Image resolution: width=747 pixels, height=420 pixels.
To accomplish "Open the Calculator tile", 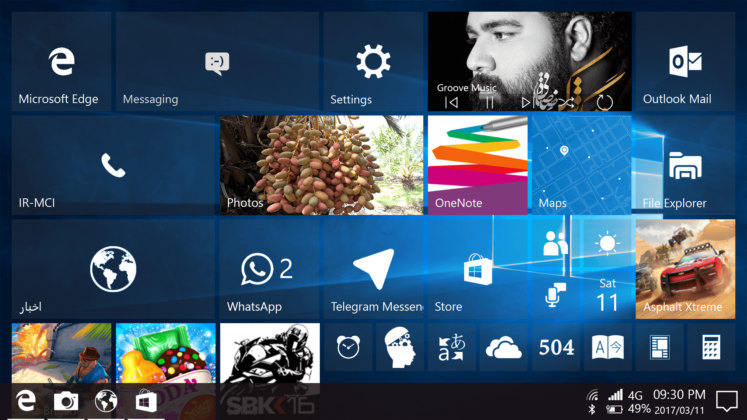I will 711,347.
